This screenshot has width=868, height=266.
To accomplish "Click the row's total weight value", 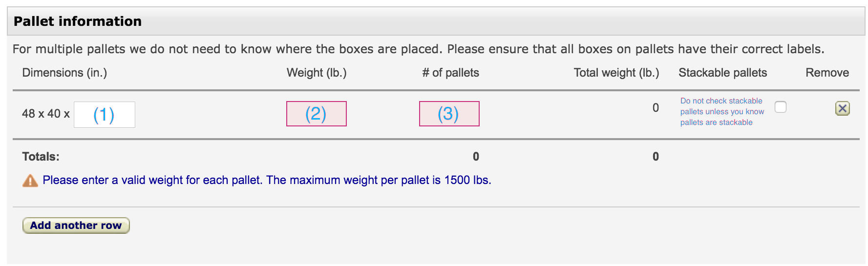I will pos(656,108).
